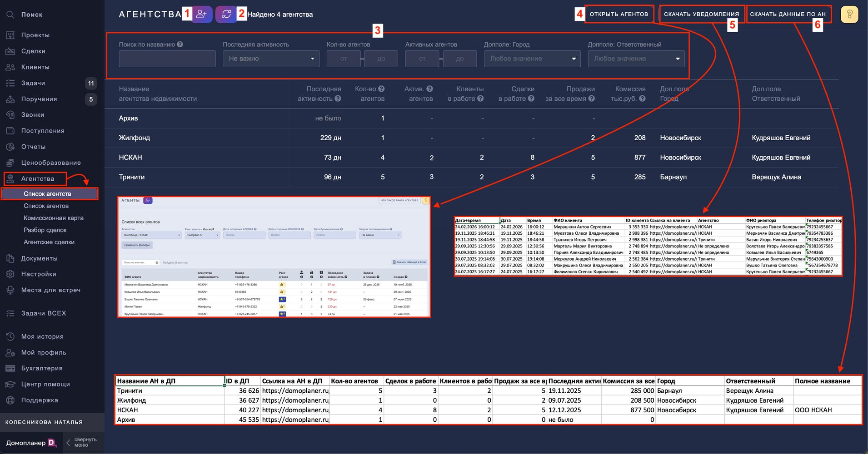The width and height of the screenshot is (868, 454).
Task: Click the yellow help question mark button
Action: point(849,15)
